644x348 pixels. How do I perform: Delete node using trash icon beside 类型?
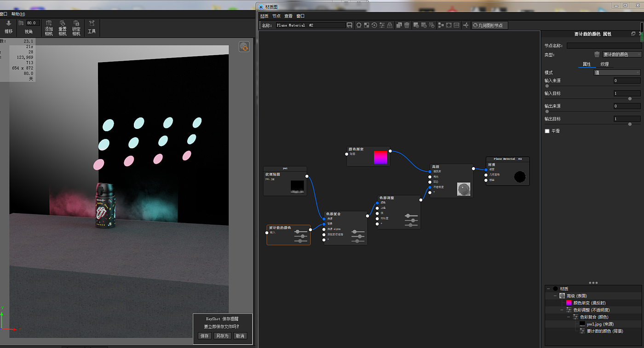click(x=597, y=54)
